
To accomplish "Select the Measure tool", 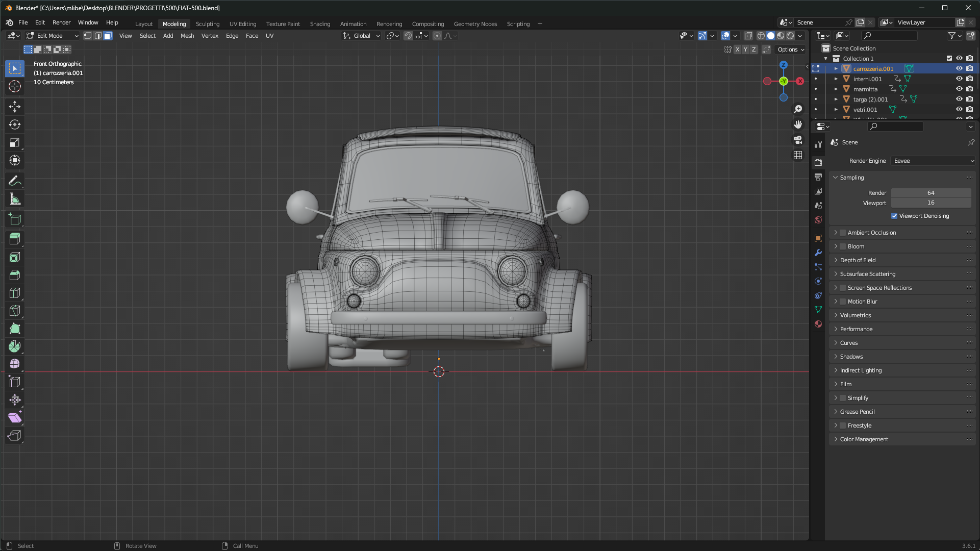I will [x=15, y=199].
